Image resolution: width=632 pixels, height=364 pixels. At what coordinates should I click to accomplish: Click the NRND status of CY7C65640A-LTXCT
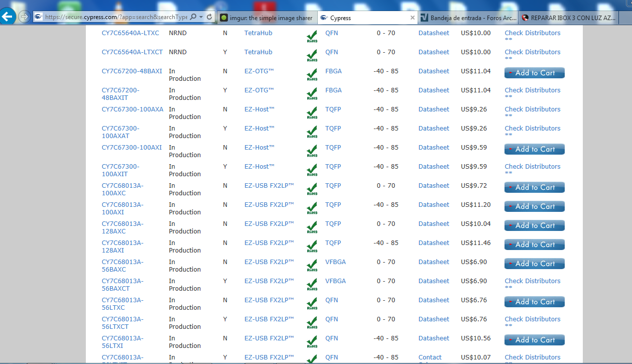pyautogui.click(x=178, y=52)
